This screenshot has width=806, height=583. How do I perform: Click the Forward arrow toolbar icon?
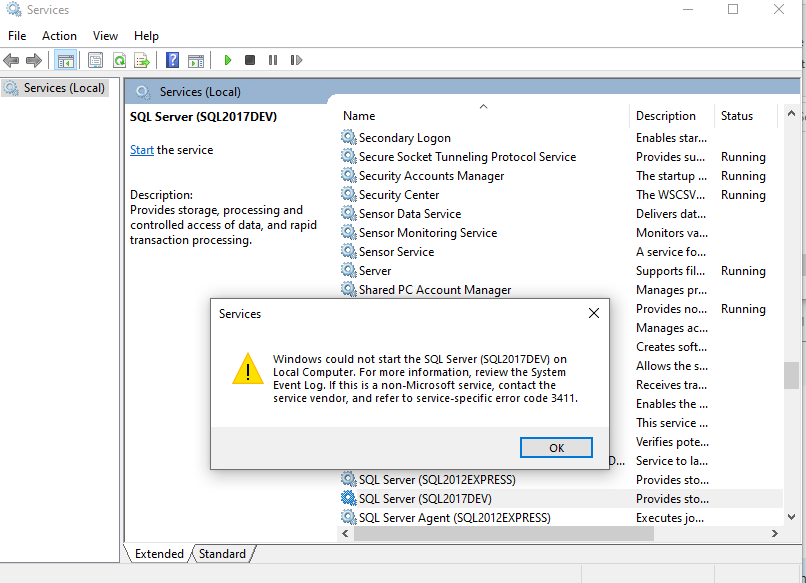[33, 60]
